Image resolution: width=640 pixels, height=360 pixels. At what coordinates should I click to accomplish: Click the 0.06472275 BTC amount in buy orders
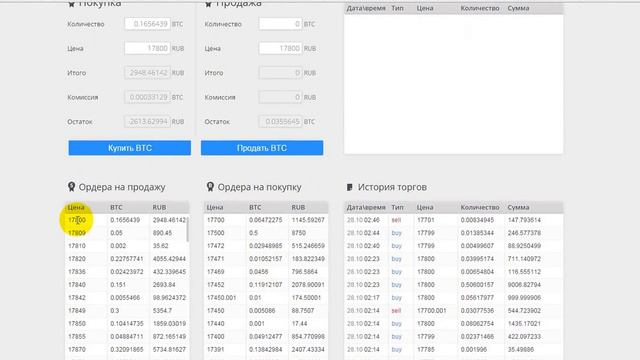pyautogui.click(x=266, y=220)
